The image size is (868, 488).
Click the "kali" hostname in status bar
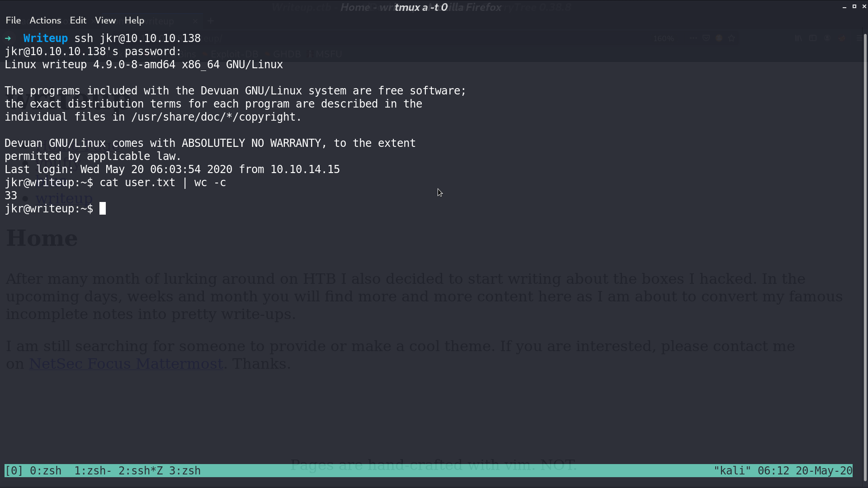click(732, 471)
